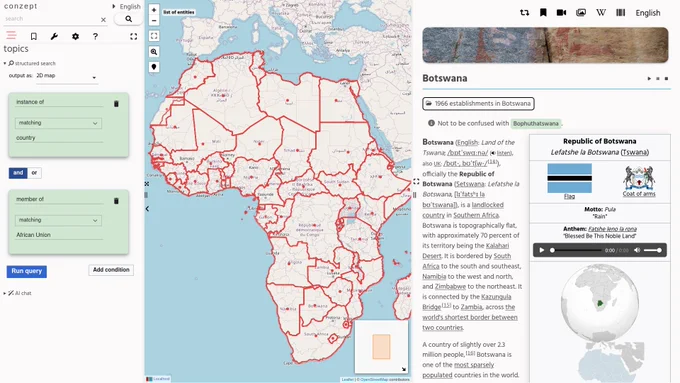The height and width of the screenshot is (383, 680).
Task: Change article language from English
Action: [647, 13]
